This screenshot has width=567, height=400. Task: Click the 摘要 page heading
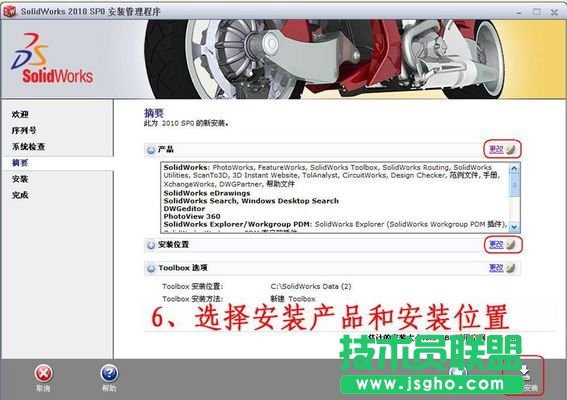click(x=154, y=113)
